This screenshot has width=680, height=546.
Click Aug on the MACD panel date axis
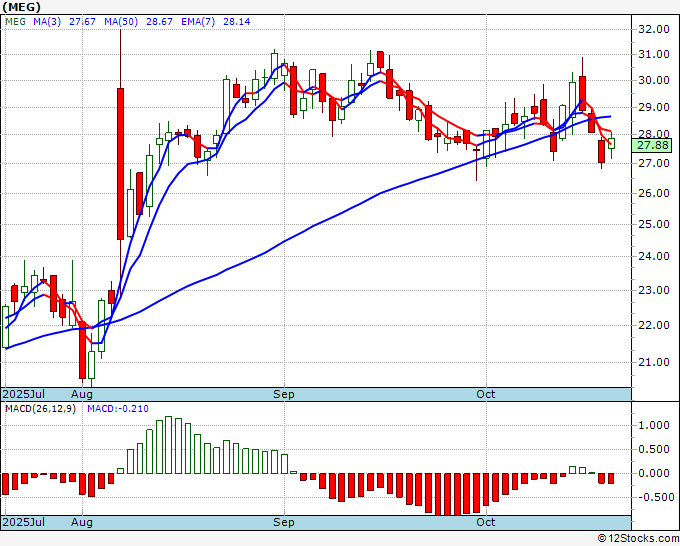pyautogui.click(x=82, y=522)
